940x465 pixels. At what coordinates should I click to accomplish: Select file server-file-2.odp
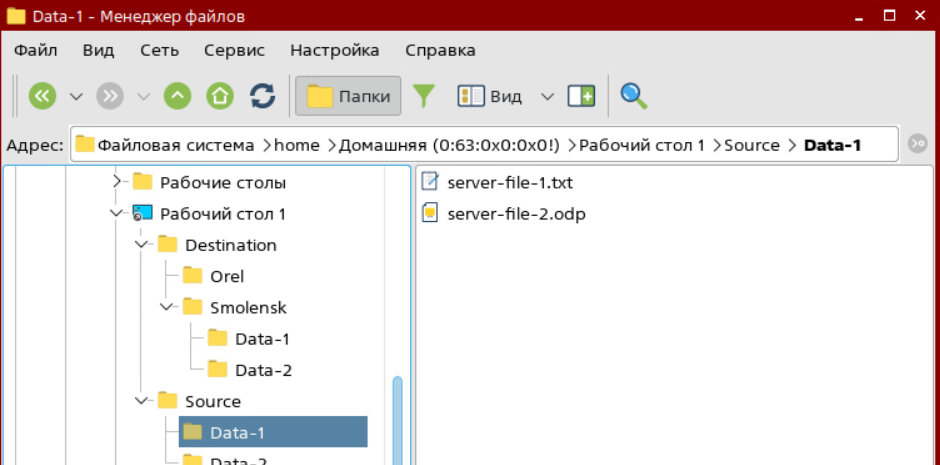(516, 214)
